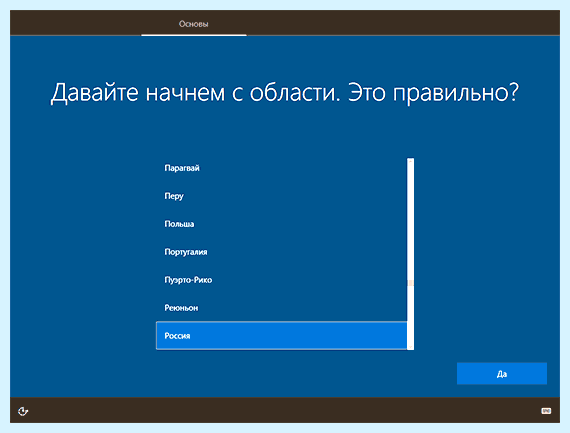Open the Ease of Access icon
This screenshot has height=433, width=570.
[23, 411]
